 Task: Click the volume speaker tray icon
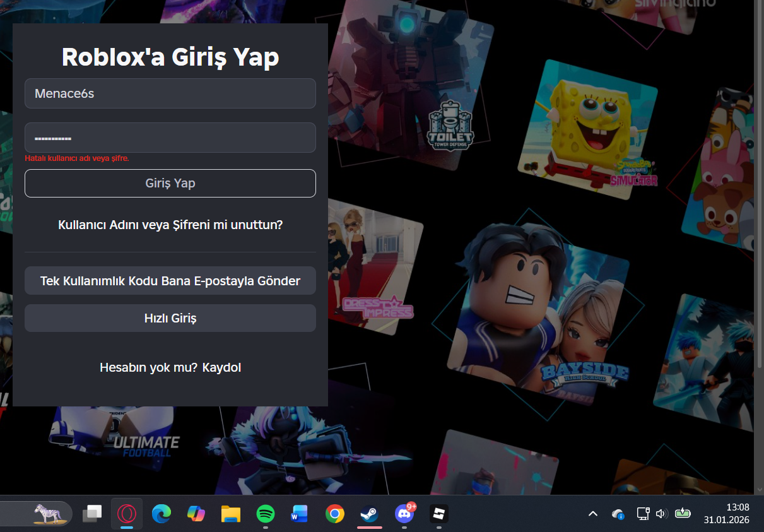[661, 514]
